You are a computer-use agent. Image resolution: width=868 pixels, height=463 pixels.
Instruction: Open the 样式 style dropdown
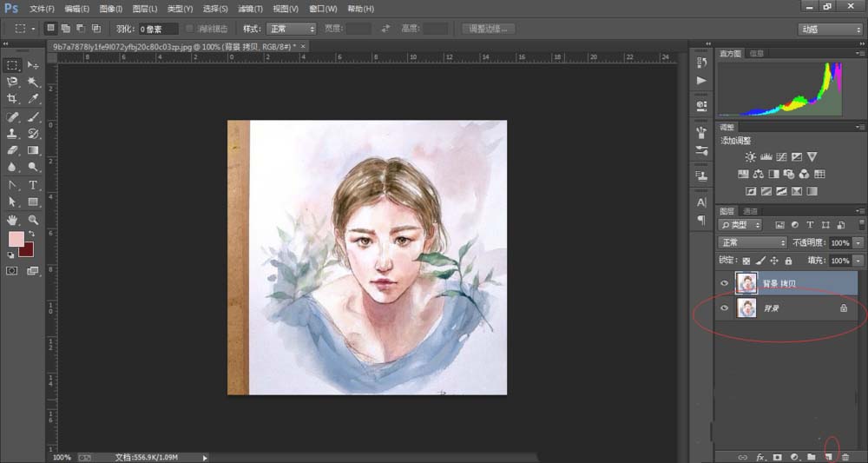pos(291,29)
